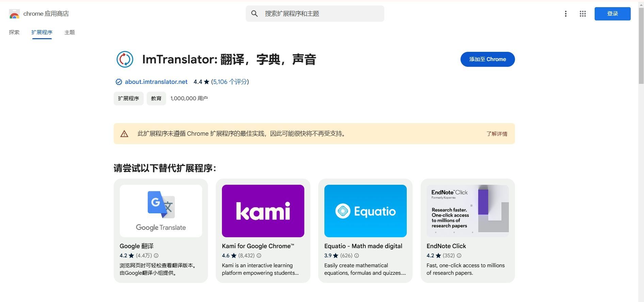Click the star icon in Equatio card
This screenshot has height=302, width=644.
click(336, 256)
